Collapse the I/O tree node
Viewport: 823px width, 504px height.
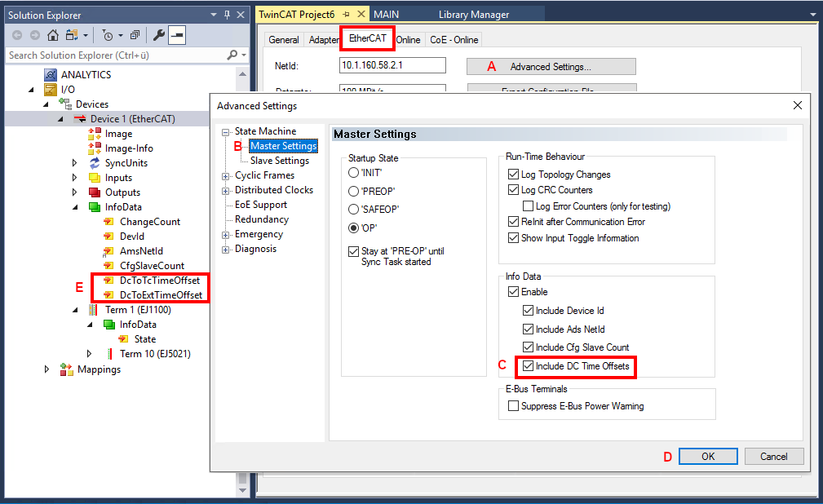coord(31,90)
